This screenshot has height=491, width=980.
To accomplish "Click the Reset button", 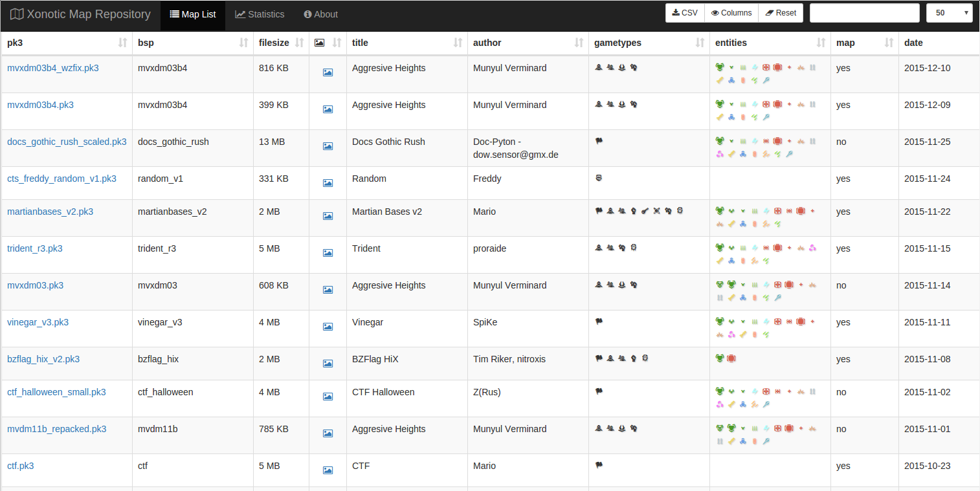I will tap(781, 13).
